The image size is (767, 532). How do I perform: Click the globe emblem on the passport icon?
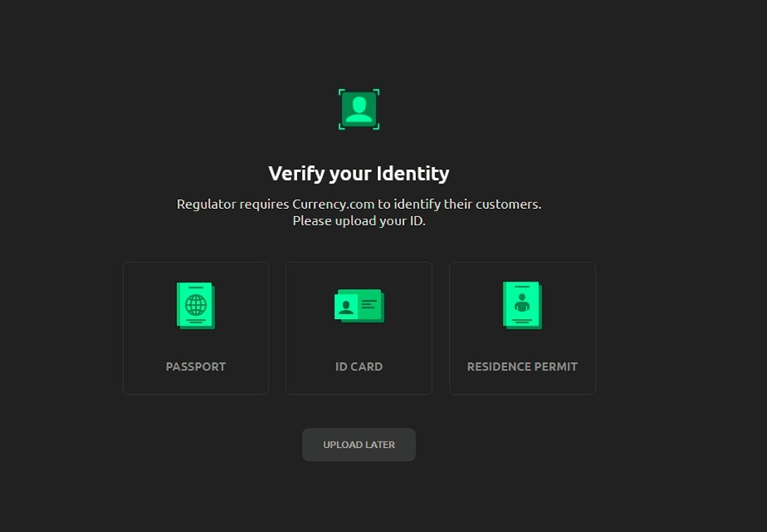(x=196, y=305)
